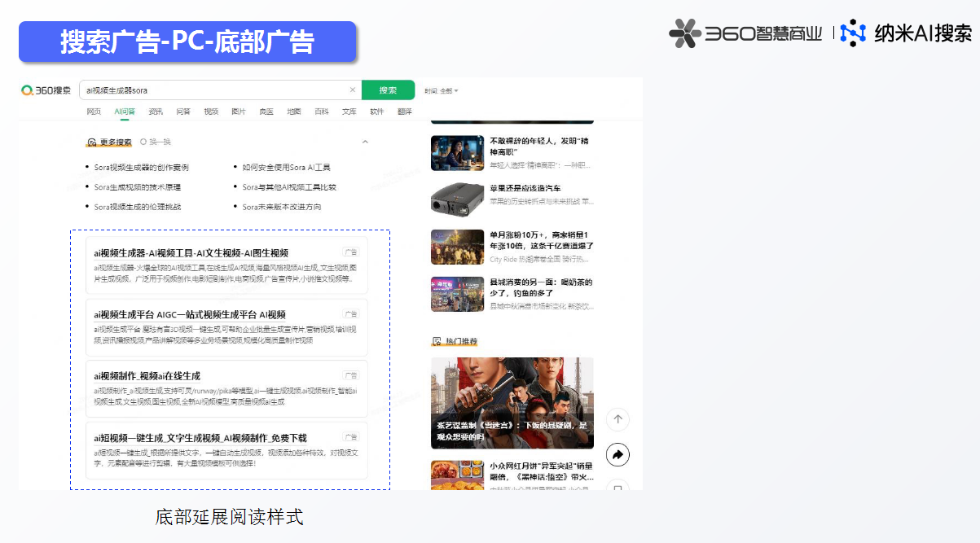Click the 更多搜索 magnifier icon
This screenshot has height=543, width=980.
click(x=91, y=142)
